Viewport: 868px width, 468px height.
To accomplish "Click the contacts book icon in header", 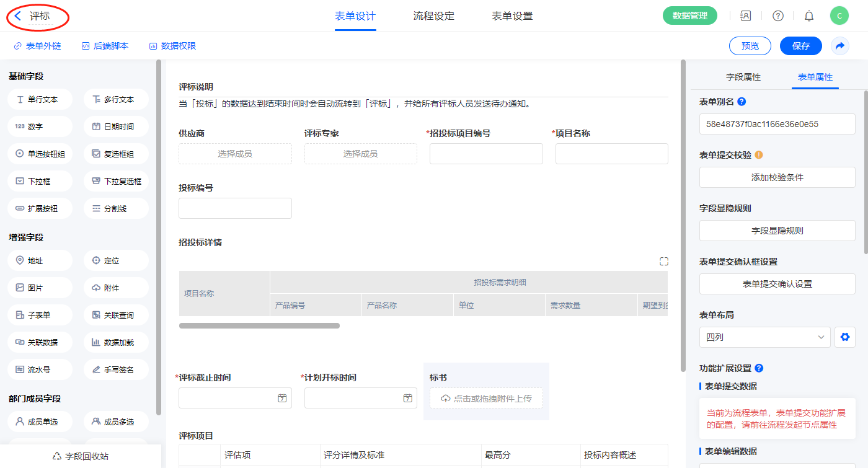I will pos(746,16).
